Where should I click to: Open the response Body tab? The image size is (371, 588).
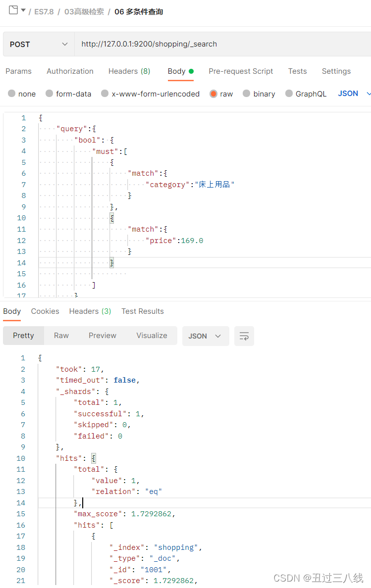pyautogui.click(x=12, y=311)
